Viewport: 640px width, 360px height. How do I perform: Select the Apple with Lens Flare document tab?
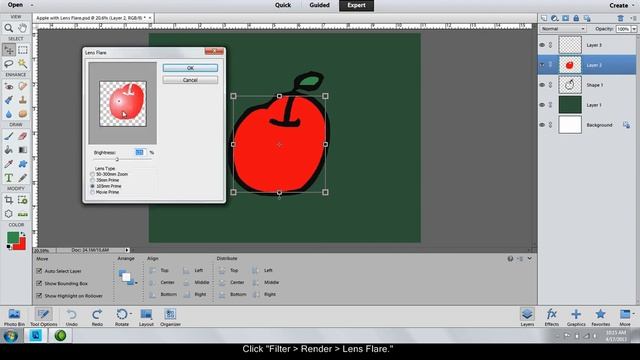[x=93, y=18]
